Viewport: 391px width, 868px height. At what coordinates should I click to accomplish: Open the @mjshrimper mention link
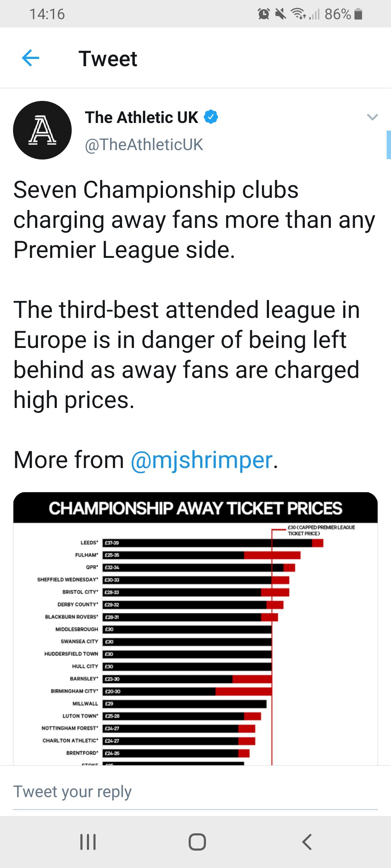tap(201, 460)
